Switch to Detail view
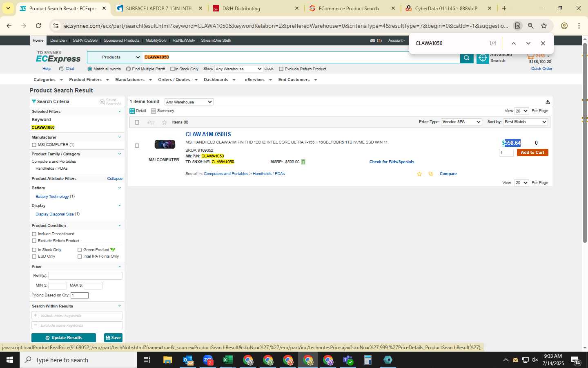Image resolution: width=588 pixels, height=368 pixels. [138, 111]
